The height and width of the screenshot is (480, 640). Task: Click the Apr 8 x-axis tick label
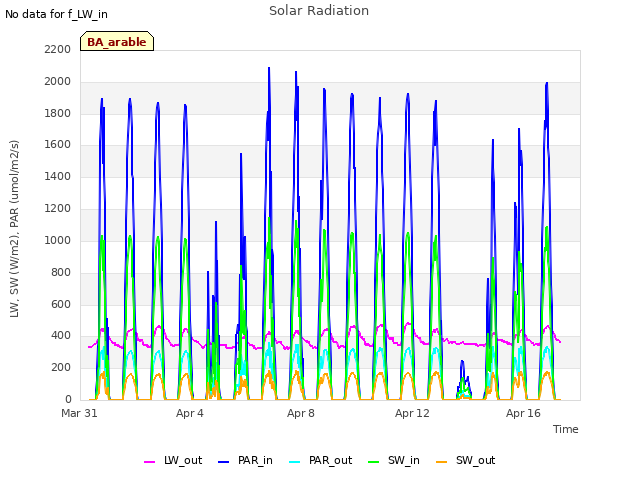pyautogui.click(x=301, y=413)
